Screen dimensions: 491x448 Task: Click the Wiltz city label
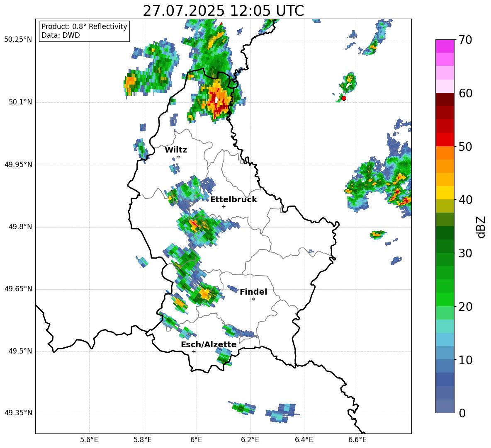click(x=176, y=150)
